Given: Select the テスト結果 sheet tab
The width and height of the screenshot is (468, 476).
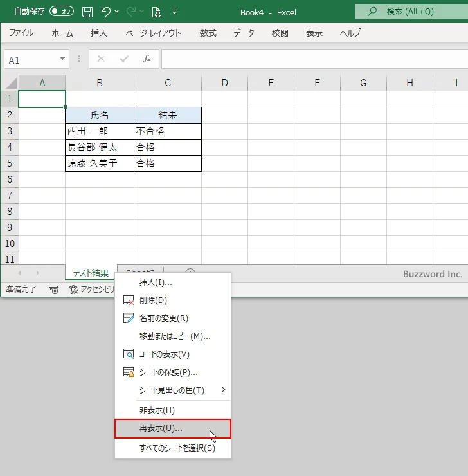Looking at the screenshot, I should [x=91, y=273].
